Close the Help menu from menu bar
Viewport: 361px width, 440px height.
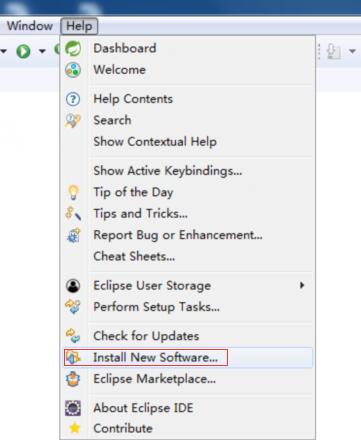[79, 26]
